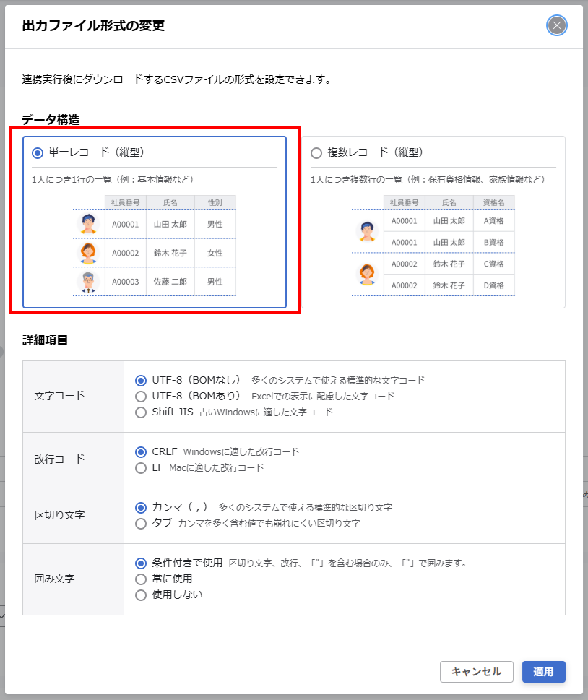Select 単一レコード（縦型） data structure radio
The width and height of the screenshot is (588, 700).
[38, 152]
